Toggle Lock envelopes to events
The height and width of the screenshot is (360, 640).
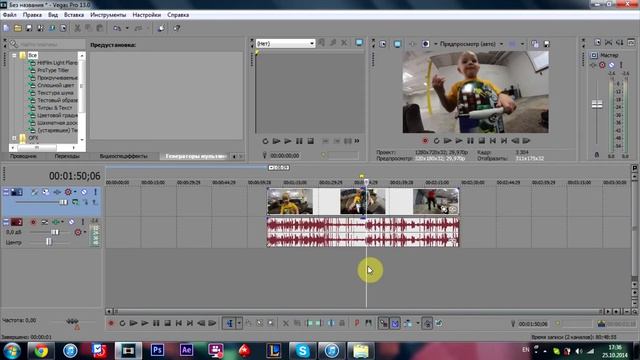[x=427, y=323]
